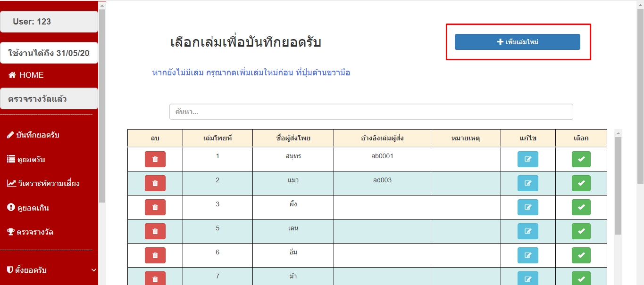The image size is (644, 285).
Task: Pick book 3 ผึ้ง with the checkmark
Action: point(581,207)
